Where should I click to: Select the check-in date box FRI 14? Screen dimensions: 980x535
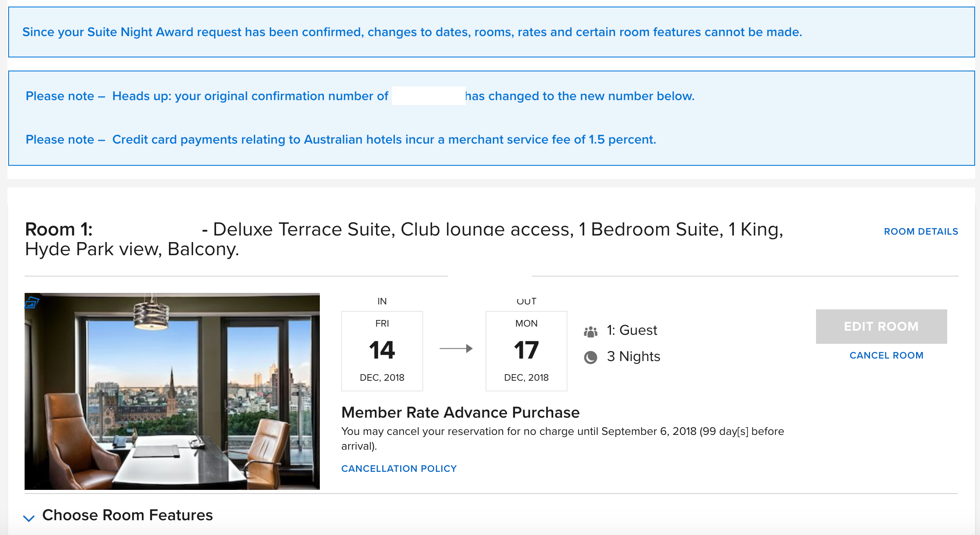point(382,351)
